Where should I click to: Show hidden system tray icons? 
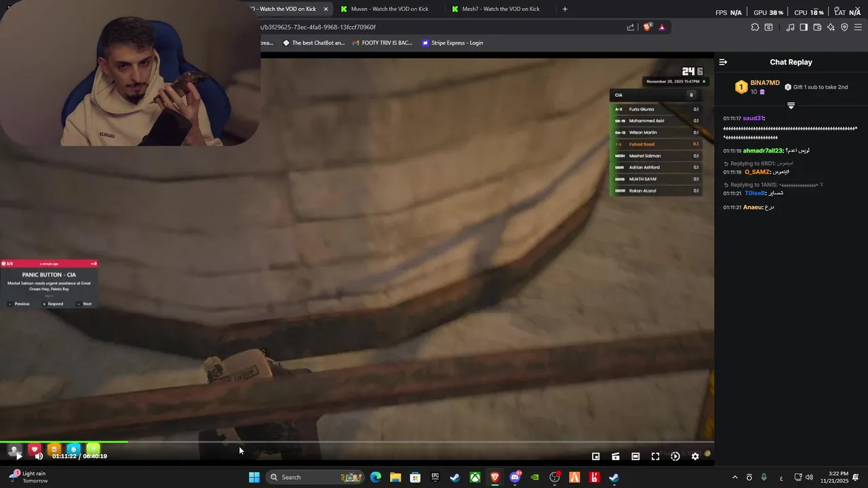coord(734,477)
